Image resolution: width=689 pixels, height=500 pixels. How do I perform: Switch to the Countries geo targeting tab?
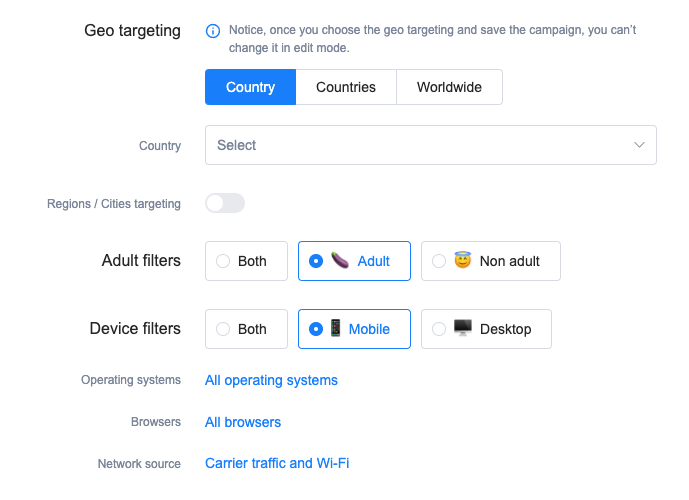point(346,87)
